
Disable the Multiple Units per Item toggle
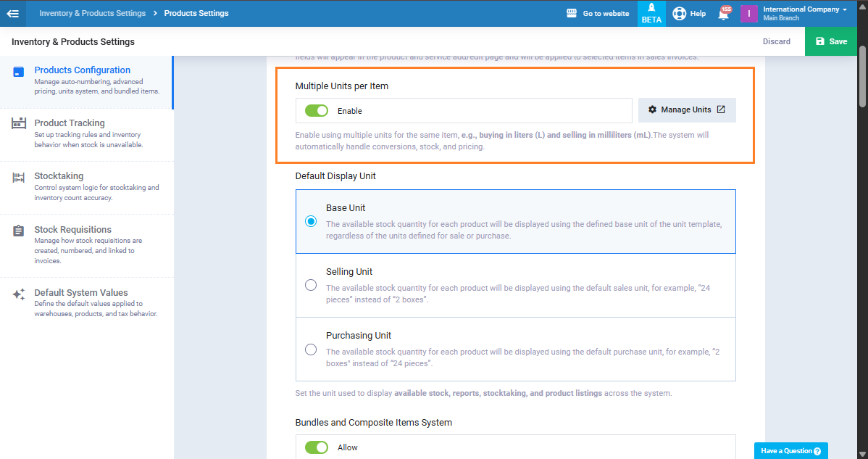tap(317, 111)
